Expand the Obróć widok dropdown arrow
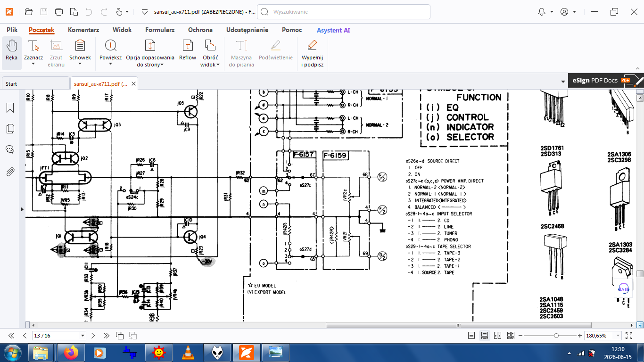The height and width of the screenshot is (362, 644). point(218,65)
